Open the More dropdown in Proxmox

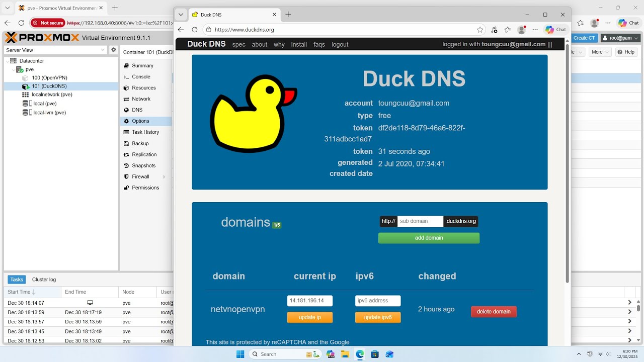tap(600, 52)
